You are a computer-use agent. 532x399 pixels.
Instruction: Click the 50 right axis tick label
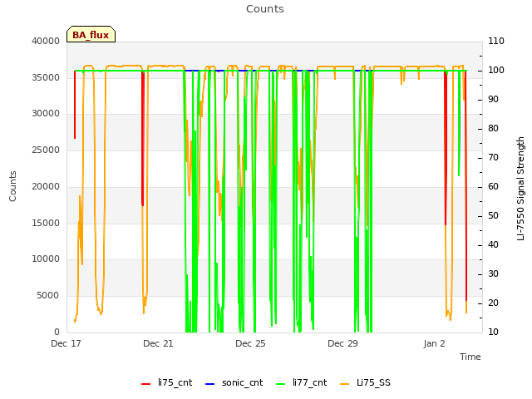[x=493, y=216]
